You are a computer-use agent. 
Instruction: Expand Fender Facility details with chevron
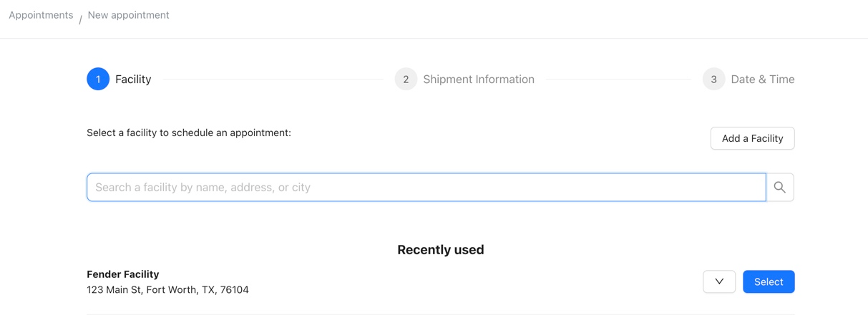719,281
